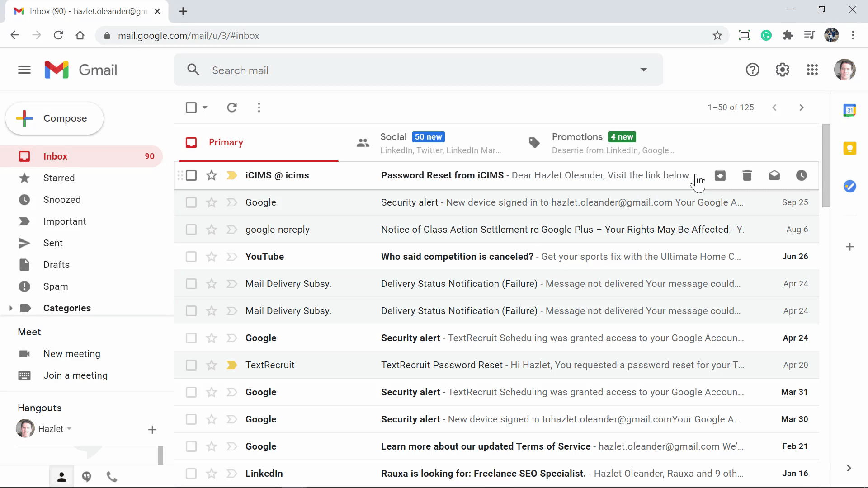
Task: Open Google Tasks in side panel
Action: (850, 186)
